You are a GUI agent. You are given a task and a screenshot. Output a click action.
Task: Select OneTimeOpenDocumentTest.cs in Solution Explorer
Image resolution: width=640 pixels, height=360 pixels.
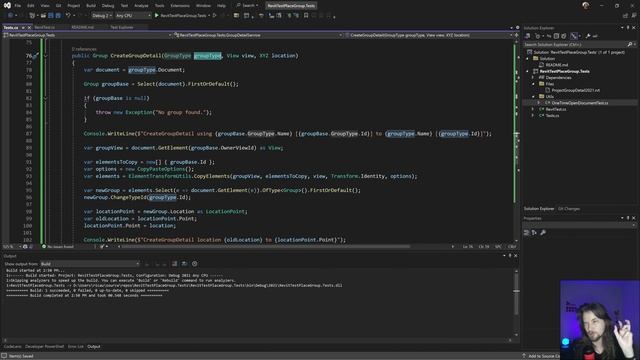[x=580, y=103]
